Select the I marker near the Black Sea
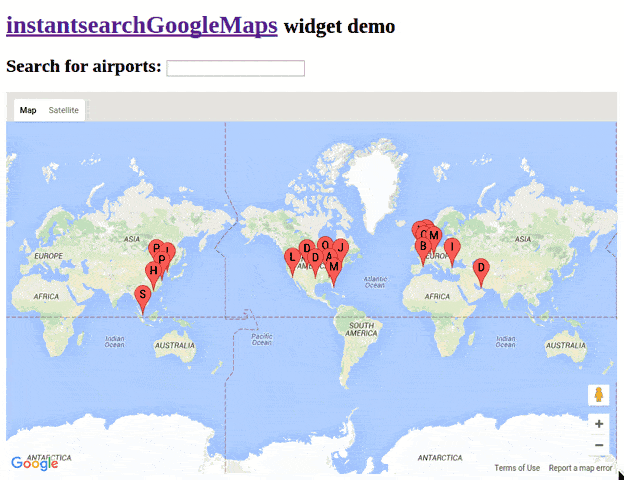This screenshot has width=624, height=480. (452, 247)
